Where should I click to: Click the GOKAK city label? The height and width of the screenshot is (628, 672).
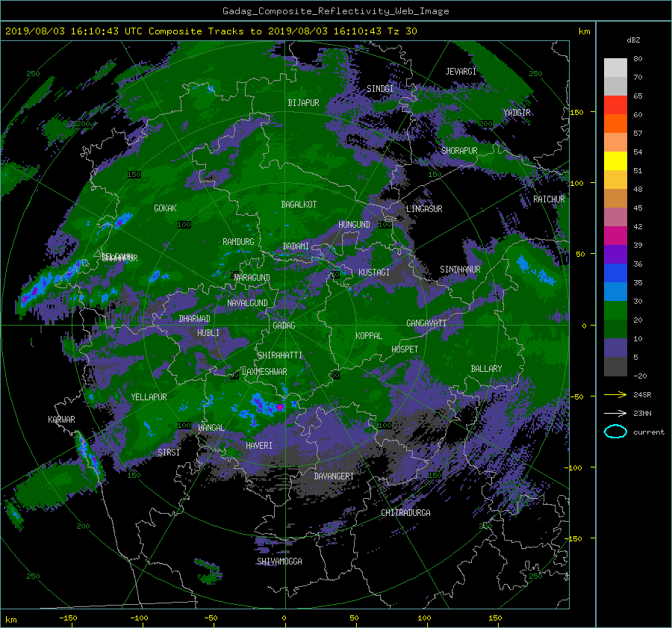[x=165, y=208]
